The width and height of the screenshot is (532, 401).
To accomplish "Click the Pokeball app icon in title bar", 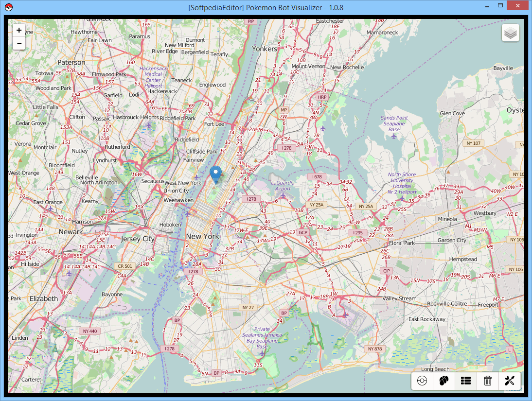I will tap(9, 7).
